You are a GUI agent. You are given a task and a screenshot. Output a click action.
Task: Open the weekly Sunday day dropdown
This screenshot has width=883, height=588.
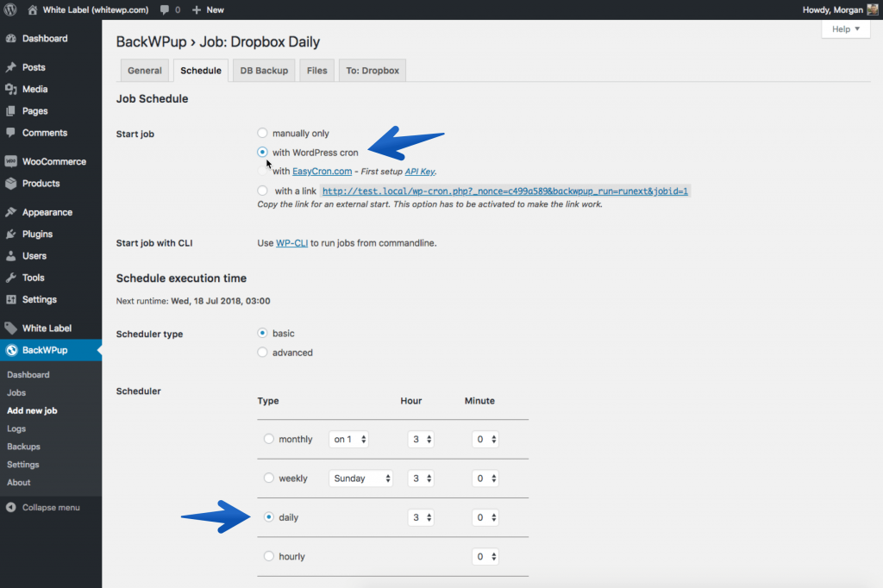(361, 479)
